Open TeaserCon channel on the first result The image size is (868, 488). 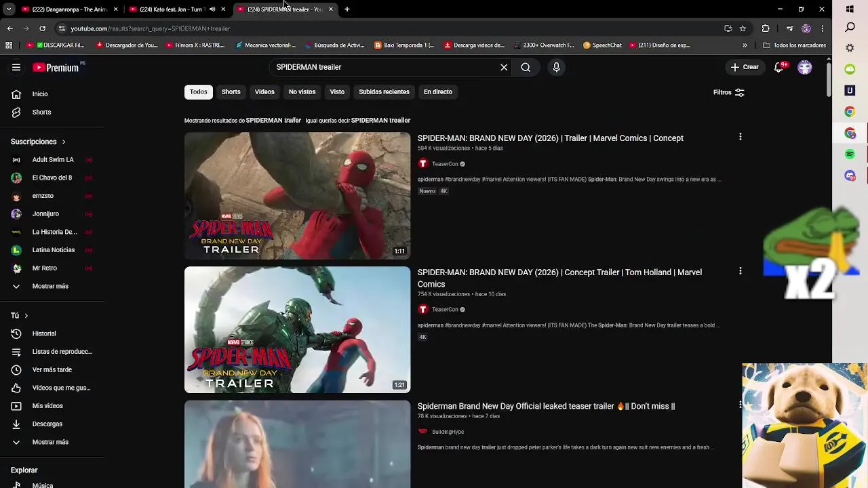pos(445,164)
